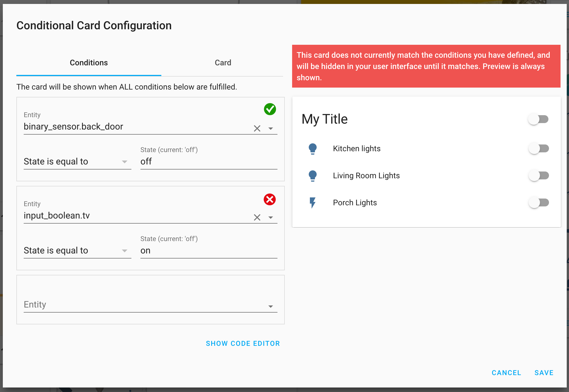The width and height of the screenshot is (569, 392).
Task: Turn on the Kitchen lights switch
Action: click(x=538, y=149)
